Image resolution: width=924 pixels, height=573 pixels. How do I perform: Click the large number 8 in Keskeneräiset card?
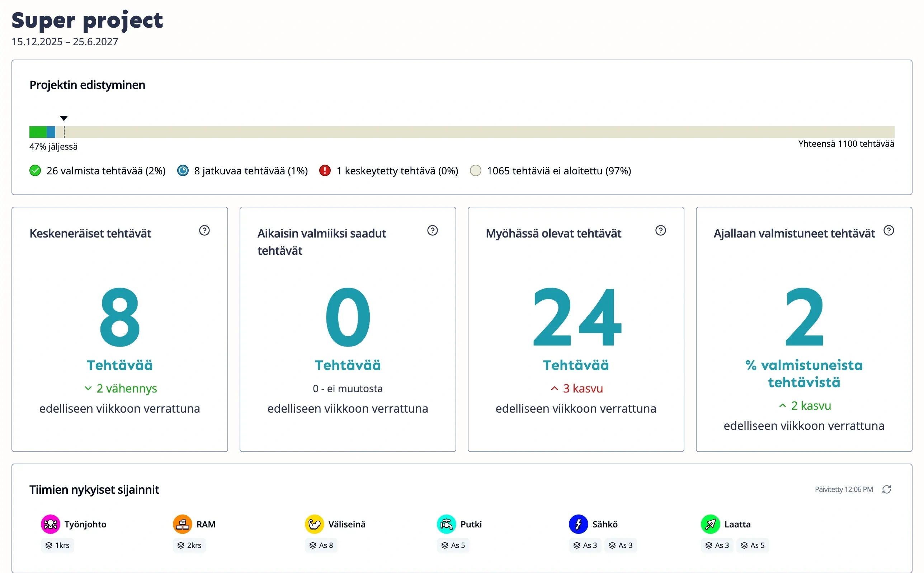coord(120,317)
